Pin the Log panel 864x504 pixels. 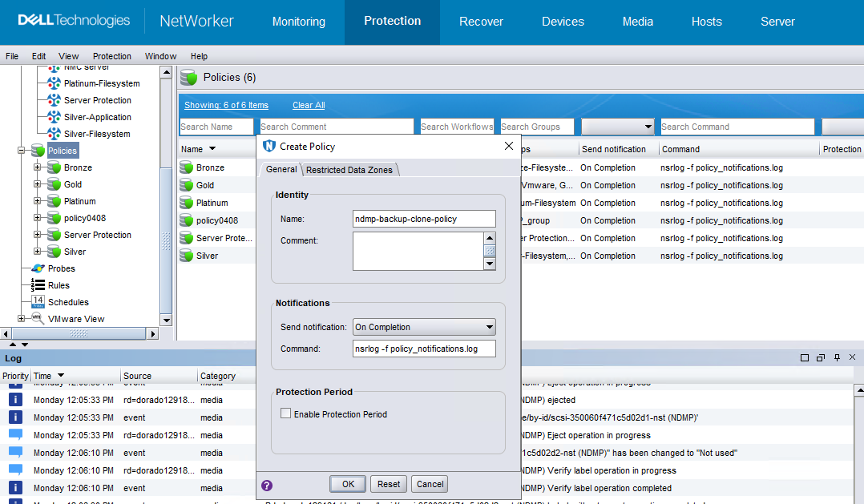click(x=837, y=357)
